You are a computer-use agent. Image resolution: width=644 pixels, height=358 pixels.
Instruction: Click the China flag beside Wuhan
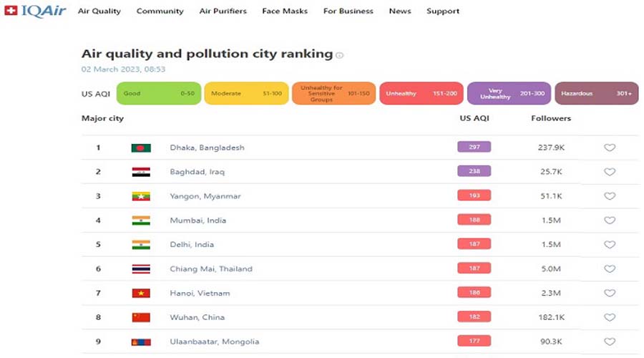141,318
